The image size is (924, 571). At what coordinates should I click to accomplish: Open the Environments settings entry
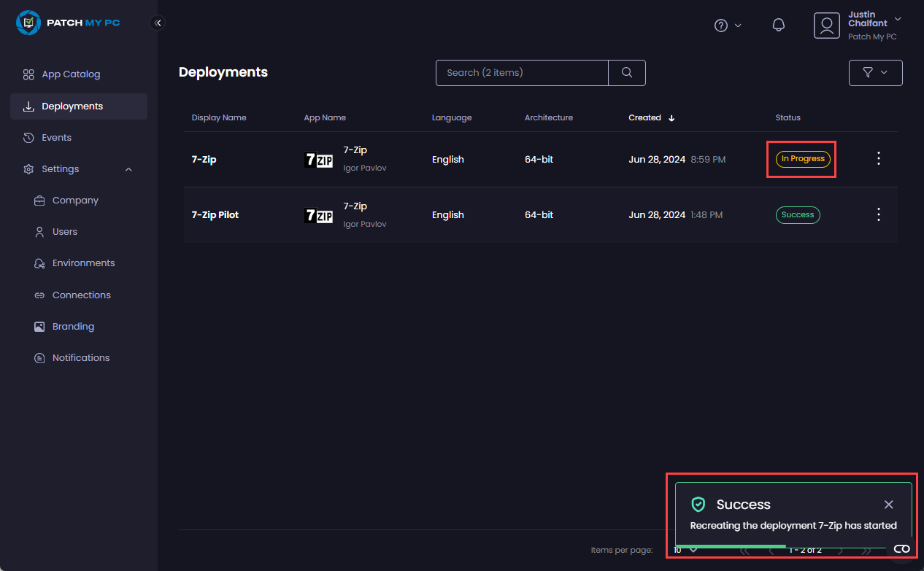pyautogui.click(x=83, y=263)
